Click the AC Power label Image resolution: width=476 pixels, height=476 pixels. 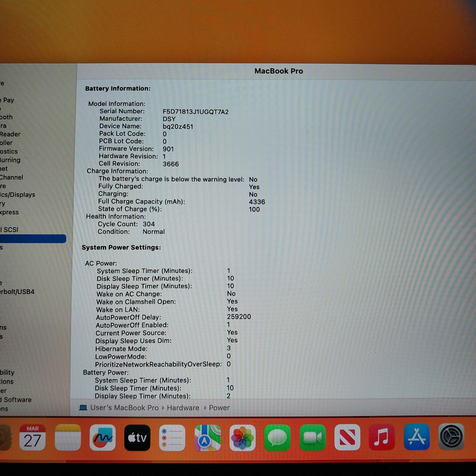coord(101,263)
